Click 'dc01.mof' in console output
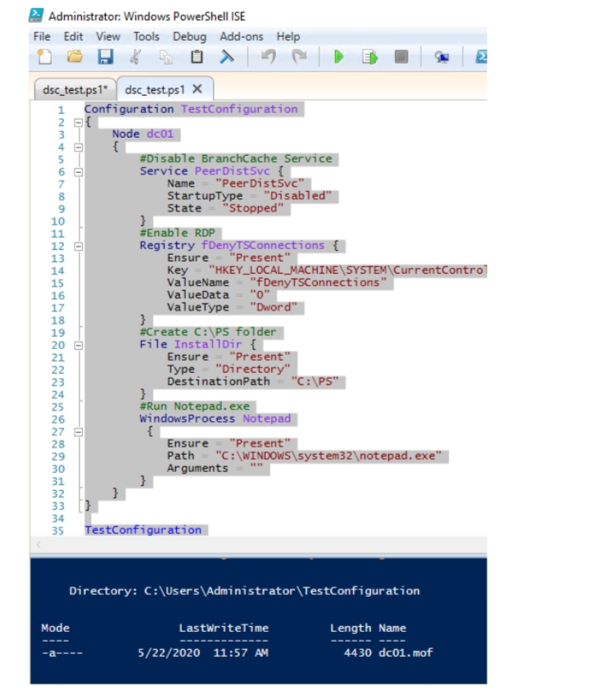This screenshot has height=700, width=589. (x=406, y=652)
